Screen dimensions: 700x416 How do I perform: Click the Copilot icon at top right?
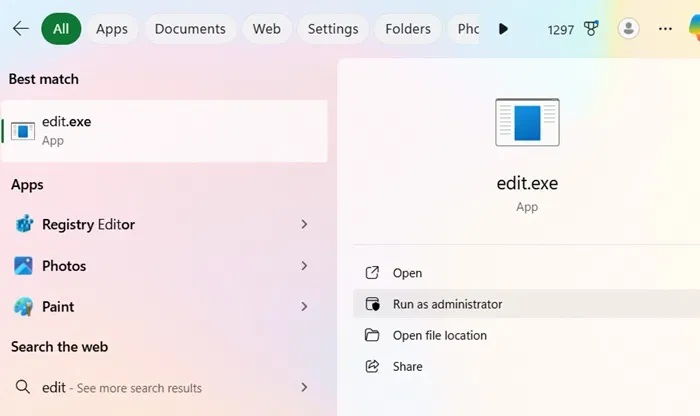693,29
